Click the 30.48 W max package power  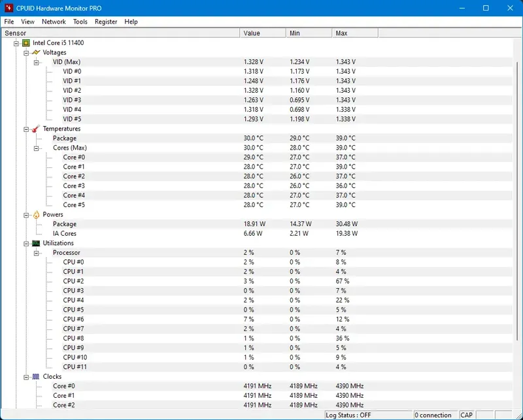[x=346, y=224]
